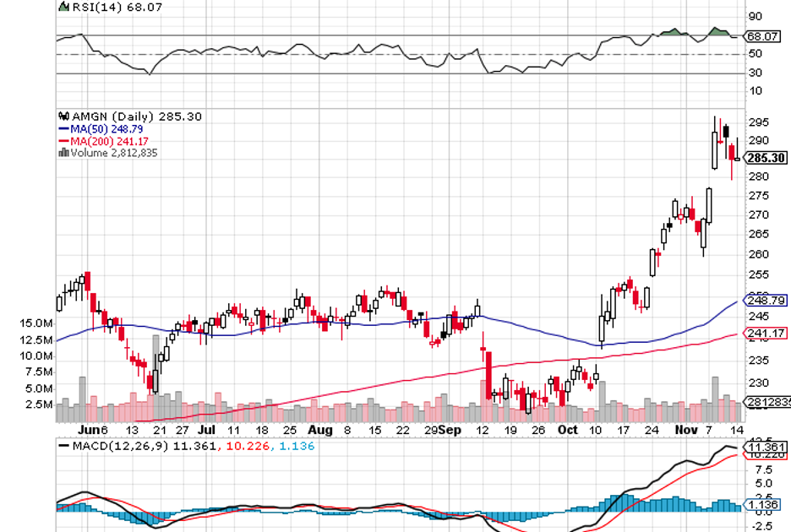Click the Volume 2,812,835 legend text
The image size is (791, 532).
click(113, 153)
